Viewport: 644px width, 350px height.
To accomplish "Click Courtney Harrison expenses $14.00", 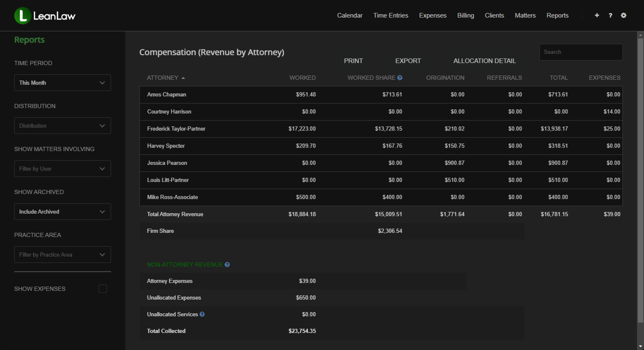I will point(612,111).
